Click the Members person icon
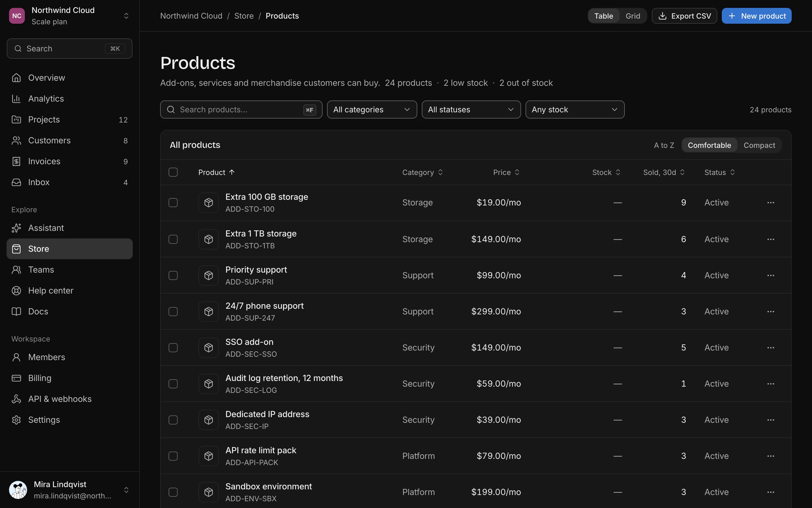 click(x=16, y=357)
